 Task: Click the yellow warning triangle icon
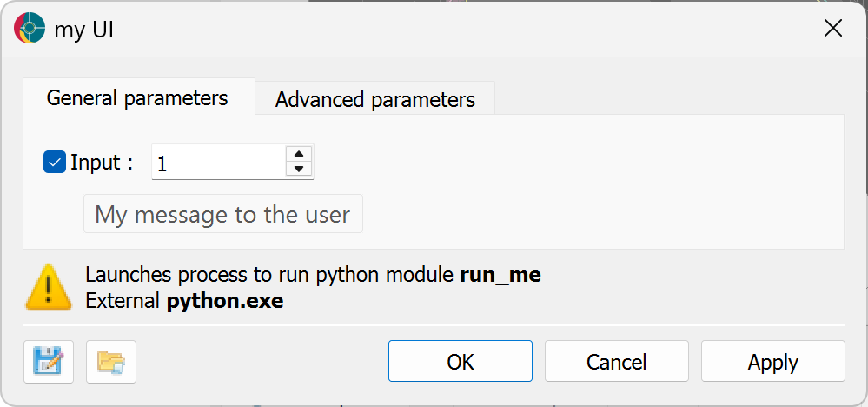coord(49,287)
